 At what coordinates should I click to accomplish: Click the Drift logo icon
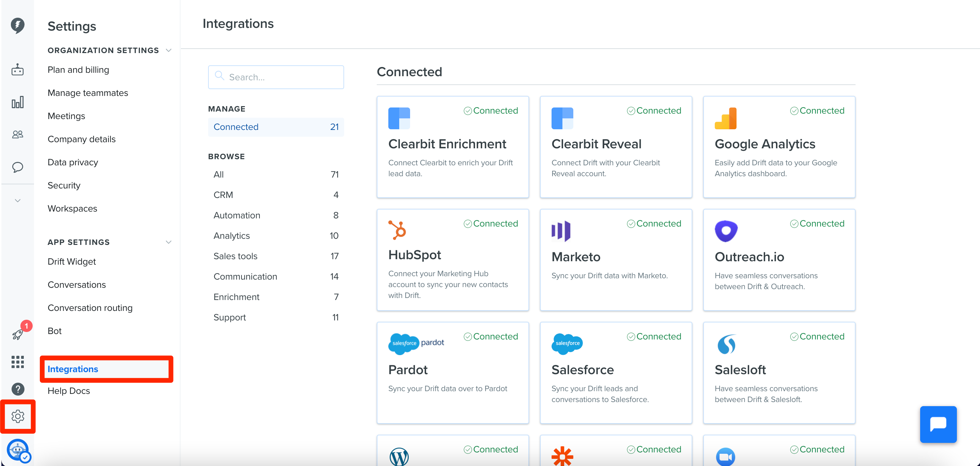(x=17, y=26)
